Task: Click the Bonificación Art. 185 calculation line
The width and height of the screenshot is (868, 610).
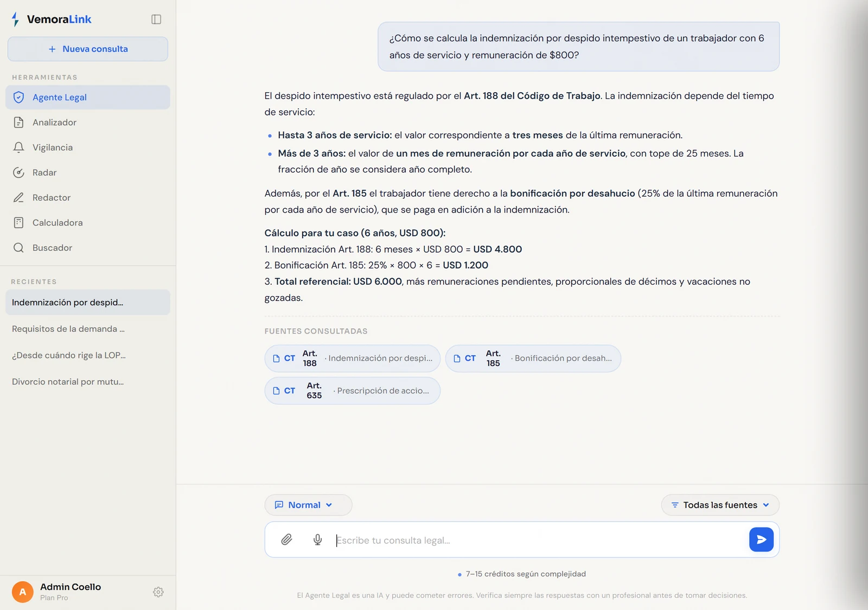Action: tap(376, 265)
